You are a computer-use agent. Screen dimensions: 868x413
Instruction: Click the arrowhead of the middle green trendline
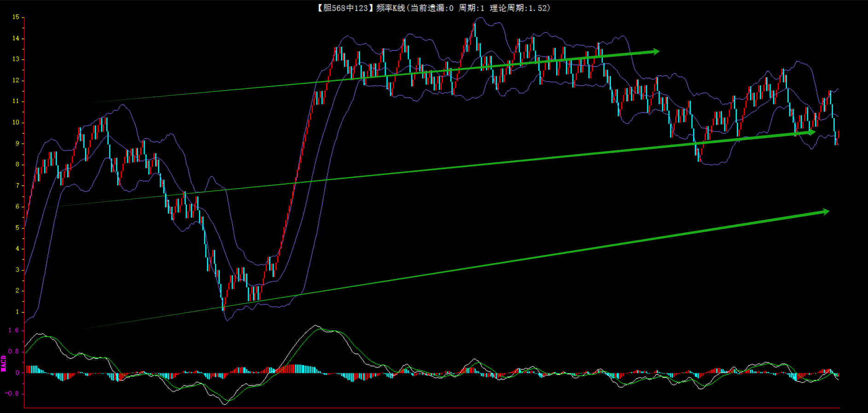[811, 133]
